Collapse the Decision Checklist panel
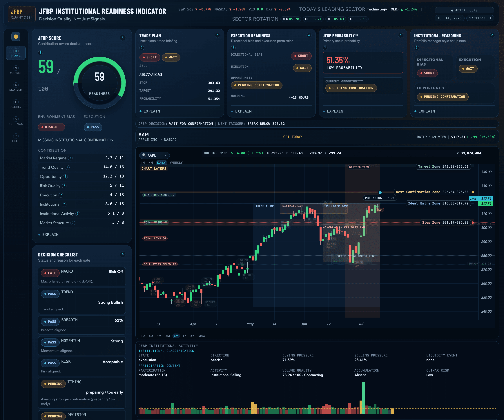The image size is (504, 420). (x=123, y=254)
